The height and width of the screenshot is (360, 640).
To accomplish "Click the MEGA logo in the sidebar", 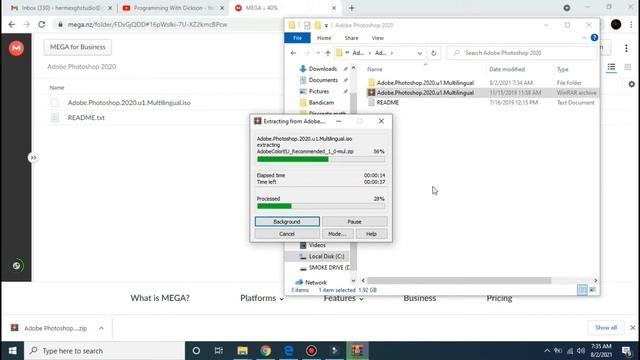I will tap(16, 48).
